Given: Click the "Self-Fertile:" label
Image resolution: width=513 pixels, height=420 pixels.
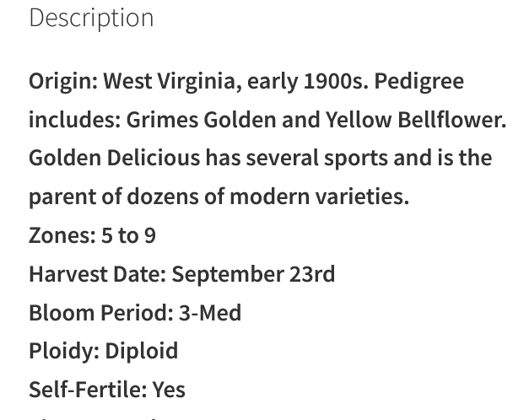Looking at the screenshot, I should (x=87, y=390).
